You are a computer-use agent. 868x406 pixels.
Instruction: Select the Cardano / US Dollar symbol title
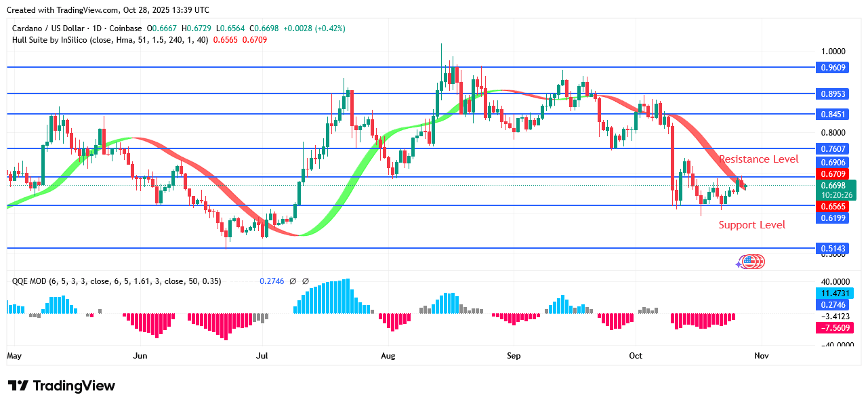[46, 28]
